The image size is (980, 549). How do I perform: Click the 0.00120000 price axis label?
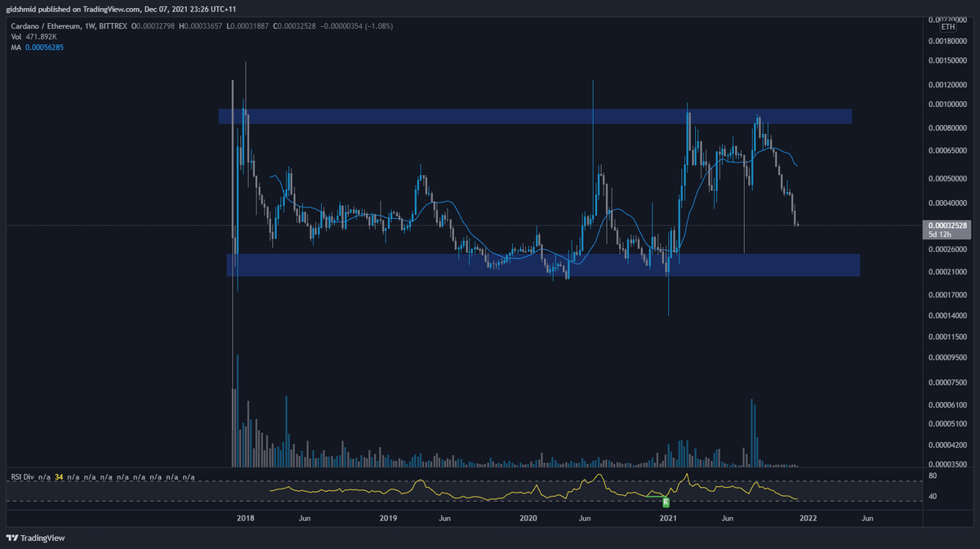pos(947,85)
